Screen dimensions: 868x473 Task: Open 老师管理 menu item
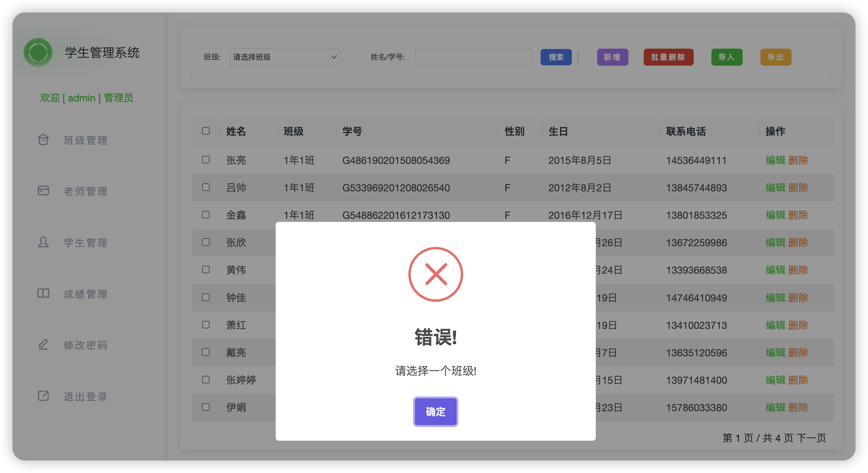coord(85,191)
